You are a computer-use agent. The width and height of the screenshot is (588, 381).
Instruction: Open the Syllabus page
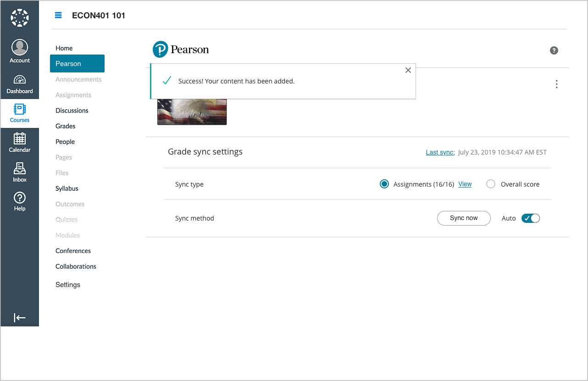67,188
